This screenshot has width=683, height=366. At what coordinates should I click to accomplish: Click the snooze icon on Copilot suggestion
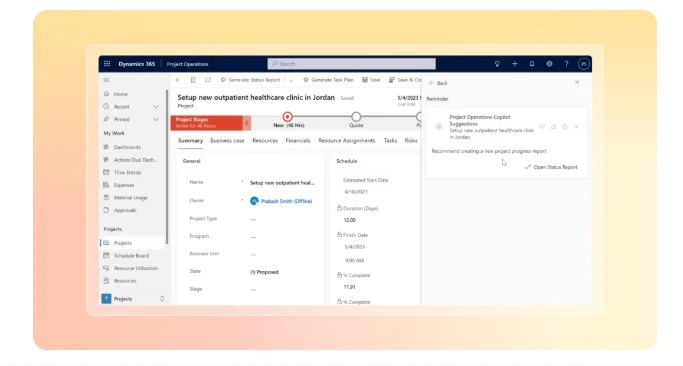[x=565, y=127]
